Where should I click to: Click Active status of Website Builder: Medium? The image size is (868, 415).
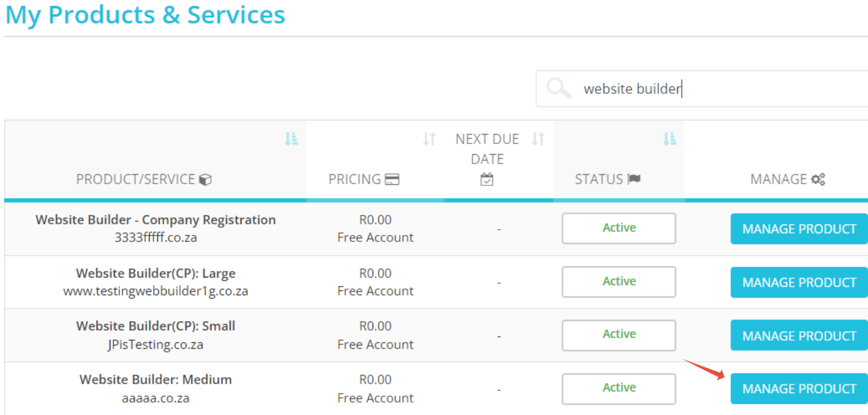click(619, 388)
